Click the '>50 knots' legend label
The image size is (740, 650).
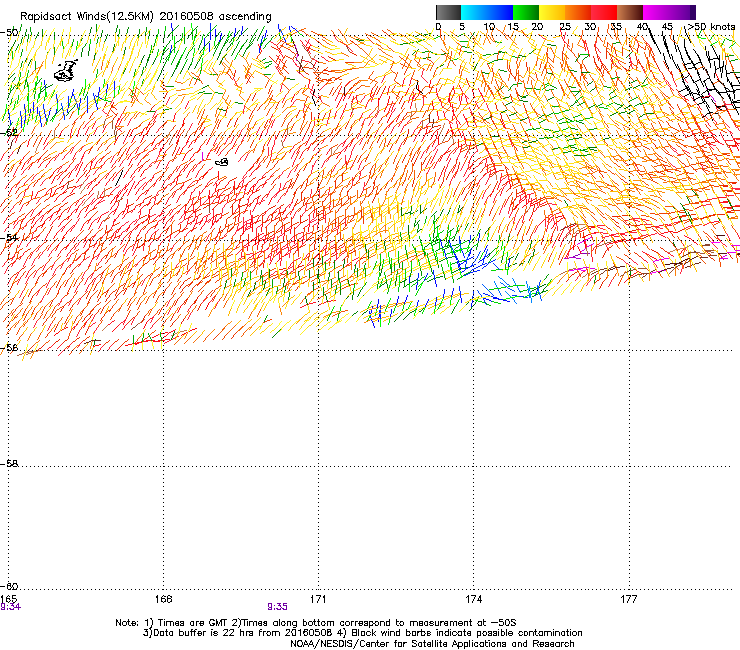tap(711, 26)
